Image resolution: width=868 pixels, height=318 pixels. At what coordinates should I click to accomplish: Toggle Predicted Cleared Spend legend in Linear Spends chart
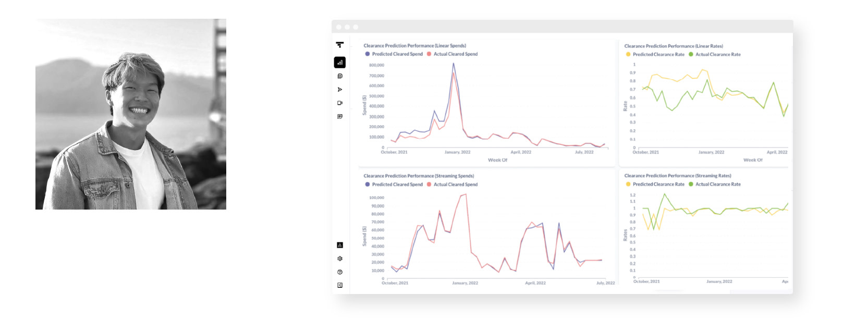pyautogui.click(x=394, y=54)
